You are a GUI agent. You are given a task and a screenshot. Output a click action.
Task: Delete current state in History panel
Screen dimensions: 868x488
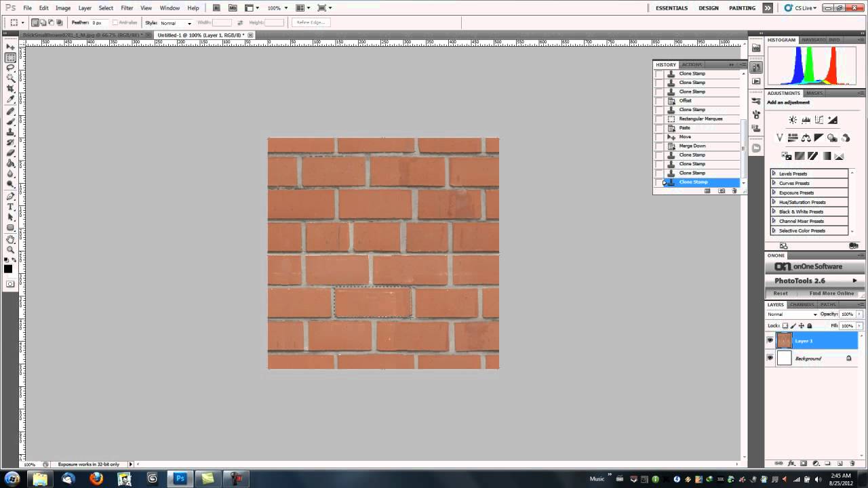pos(734,191)
